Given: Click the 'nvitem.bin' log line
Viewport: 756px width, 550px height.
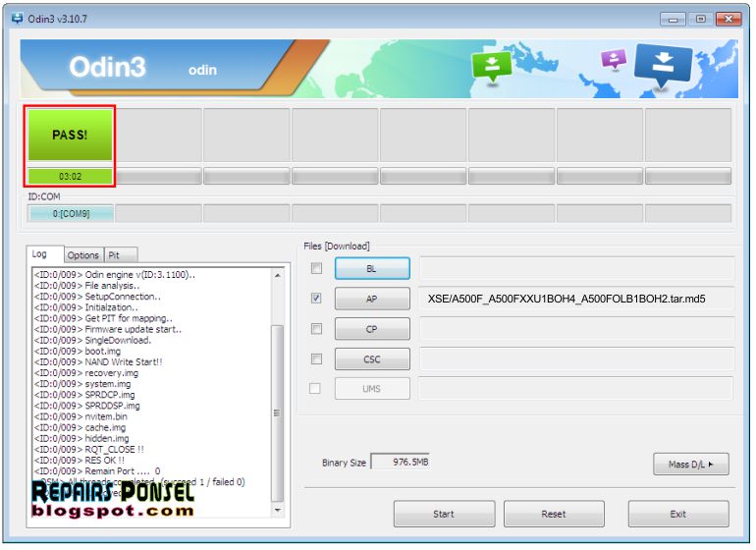Looking at the screenshot, I should pyautogui.click(x=81, y=416).
